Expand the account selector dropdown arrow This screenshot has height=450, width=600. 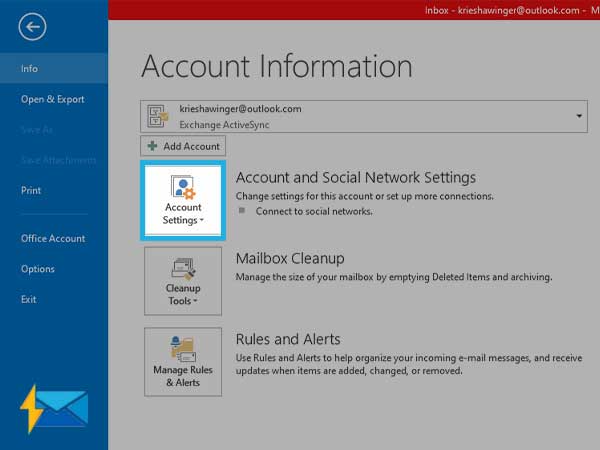pyautogui.click(x=579, y=116)
